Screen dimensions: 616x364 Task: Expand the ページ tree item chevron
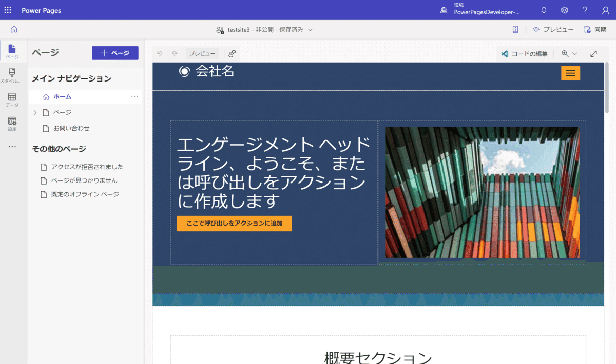(35, 112)
